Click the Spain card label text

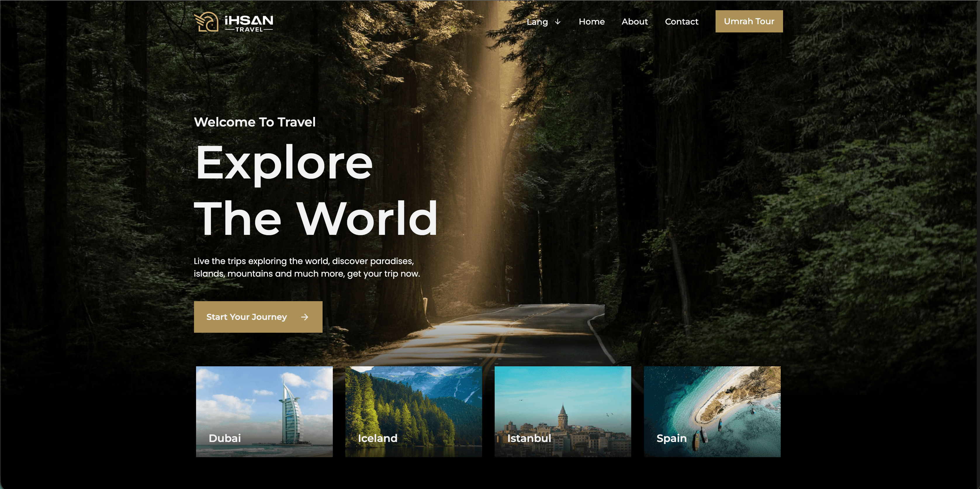(671, 438)
